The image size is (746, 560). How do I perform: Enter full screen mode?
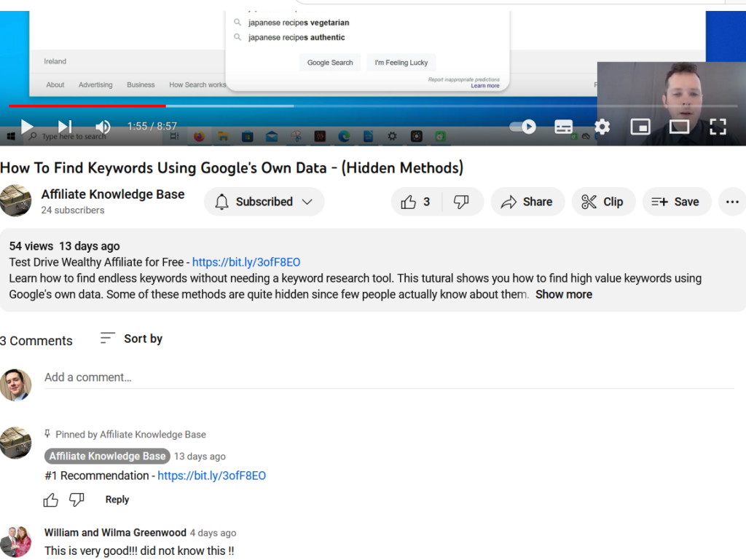(x=718, y=127)
